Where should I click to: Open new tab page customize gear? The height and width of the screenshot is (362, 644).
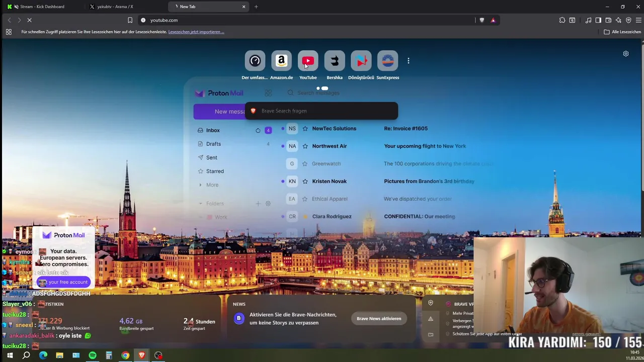tap(626, 54)
